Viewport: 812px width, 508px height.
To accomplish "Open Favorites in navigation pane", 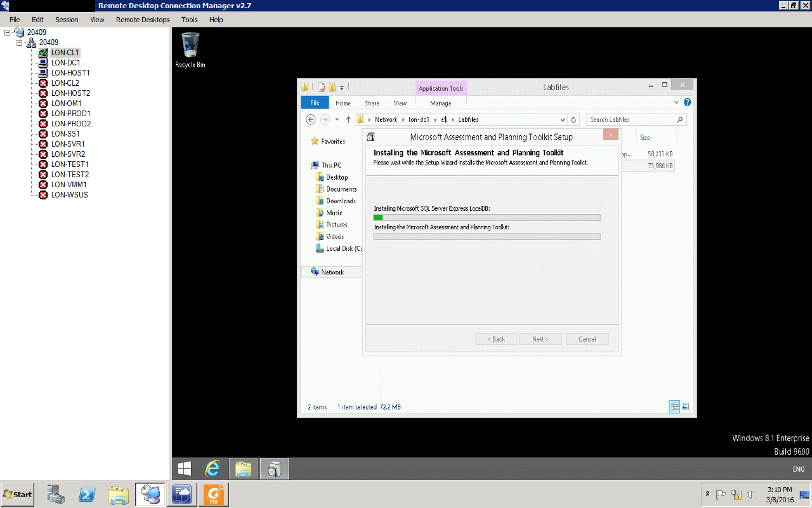I will tap(328, 142).
